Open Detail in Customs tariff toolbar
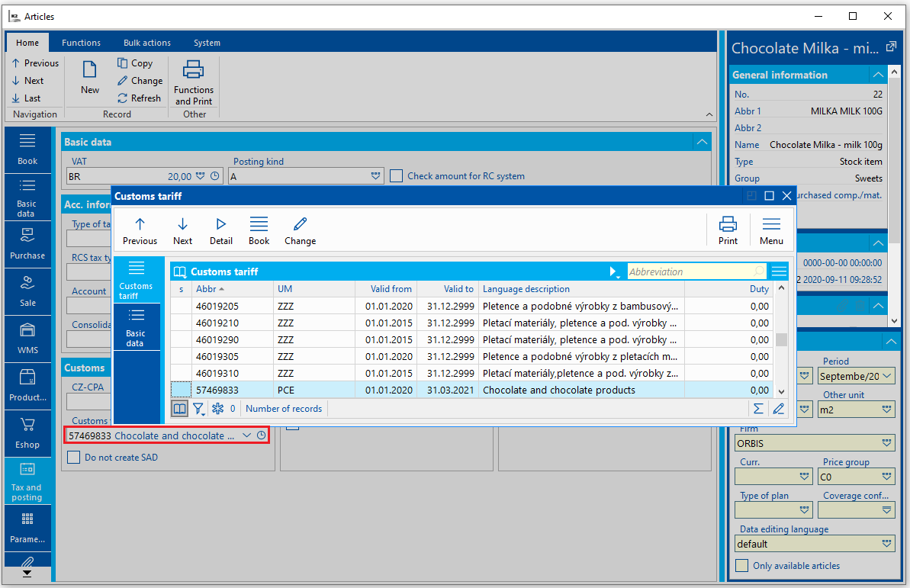Image resolution: width=910 pixels, height=588 pixels. click(220, 231)
